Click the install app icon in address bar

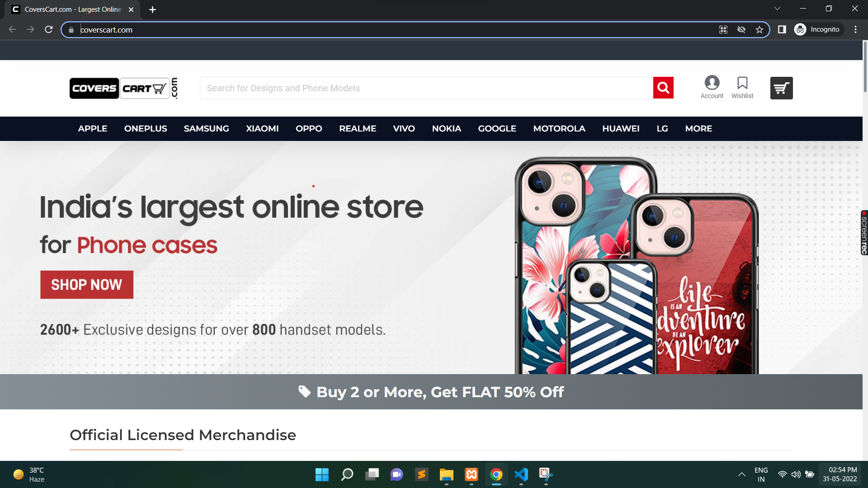[723, 30]
